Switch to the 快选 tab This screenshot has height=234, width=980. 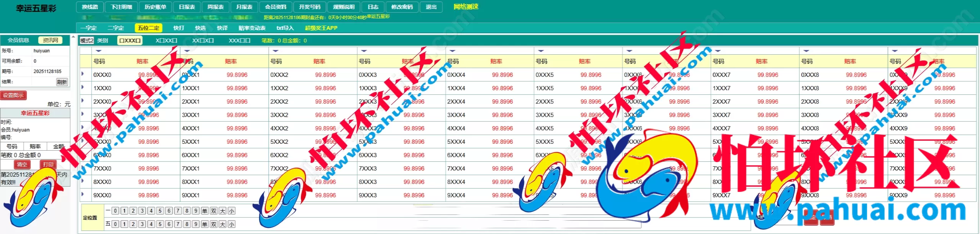200,28
